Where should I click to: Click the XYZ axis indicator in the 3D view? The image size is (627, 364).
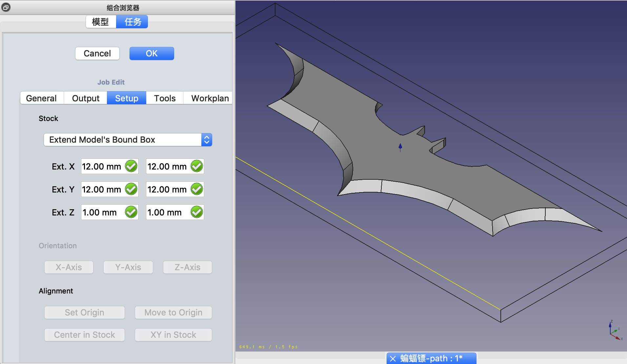[x=614, y=331]
